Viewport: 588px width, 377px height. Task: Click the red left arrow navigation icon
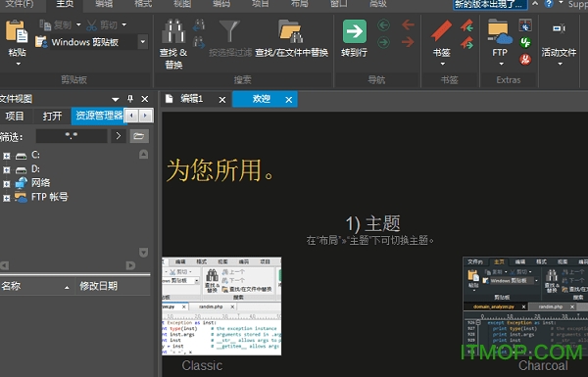click(x=408, y=25)
